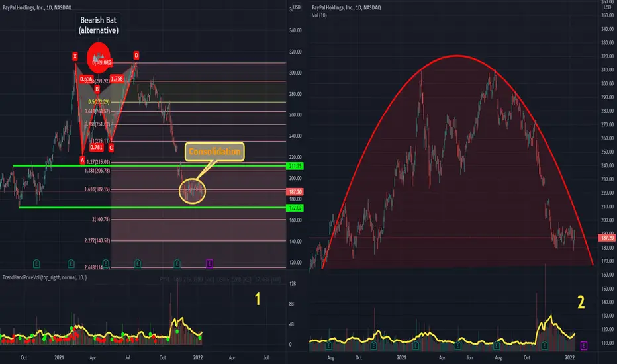The image size is (617, 364).
Task: Select the 2(160.75) Fibonacci level label
Action: (x=101, y=219)
